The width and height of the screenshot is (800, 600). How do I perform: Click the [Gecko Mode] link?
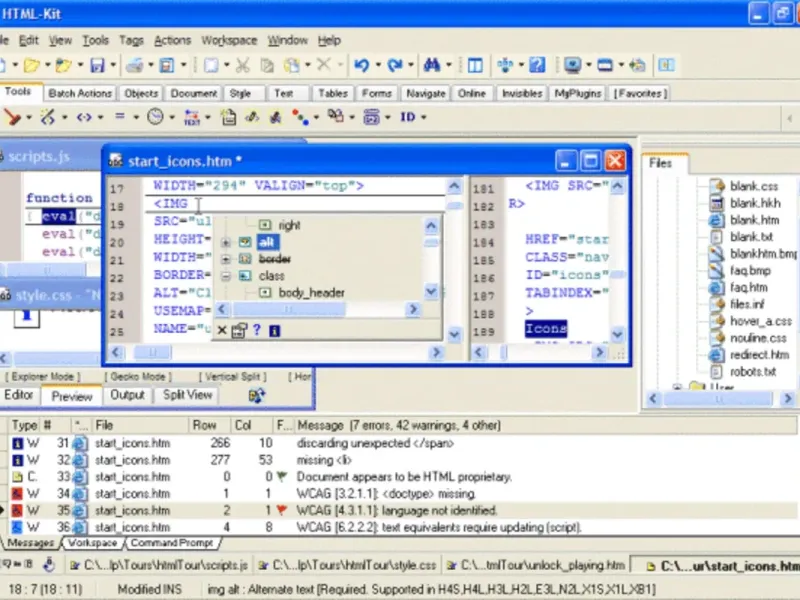(138, 377)
